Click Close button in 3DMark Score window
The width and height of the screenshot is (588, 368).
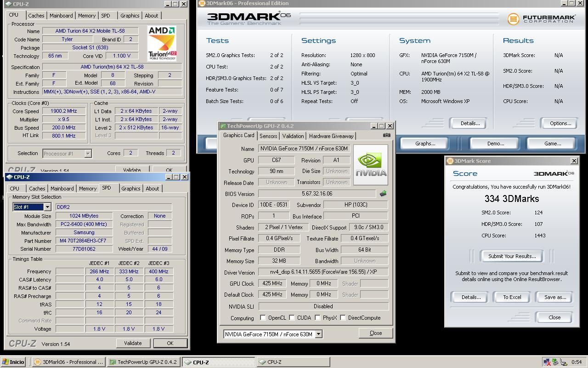(x=554, y=317)
